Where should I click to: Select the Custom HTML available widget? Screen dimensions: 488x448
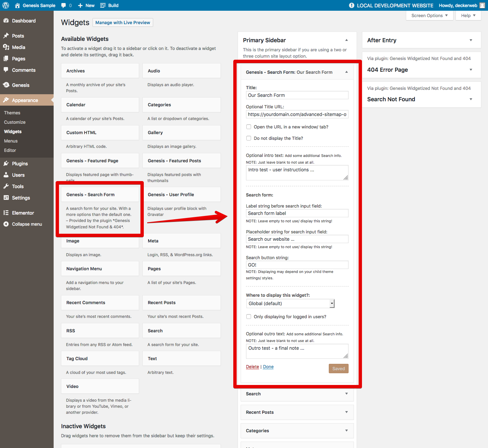(100, 132)
